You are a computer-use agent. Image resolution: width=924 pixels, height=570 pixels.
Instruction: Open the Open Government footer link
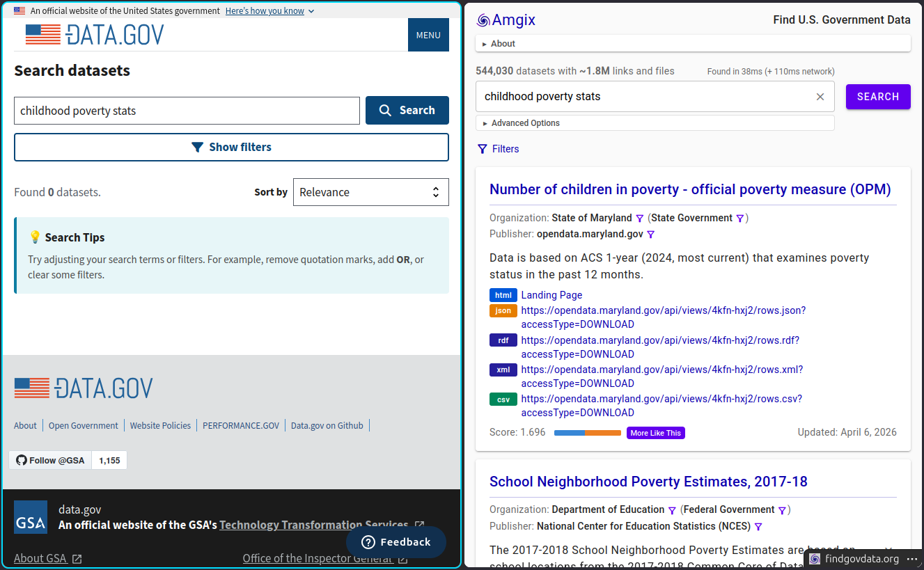[x=84, y=425]
